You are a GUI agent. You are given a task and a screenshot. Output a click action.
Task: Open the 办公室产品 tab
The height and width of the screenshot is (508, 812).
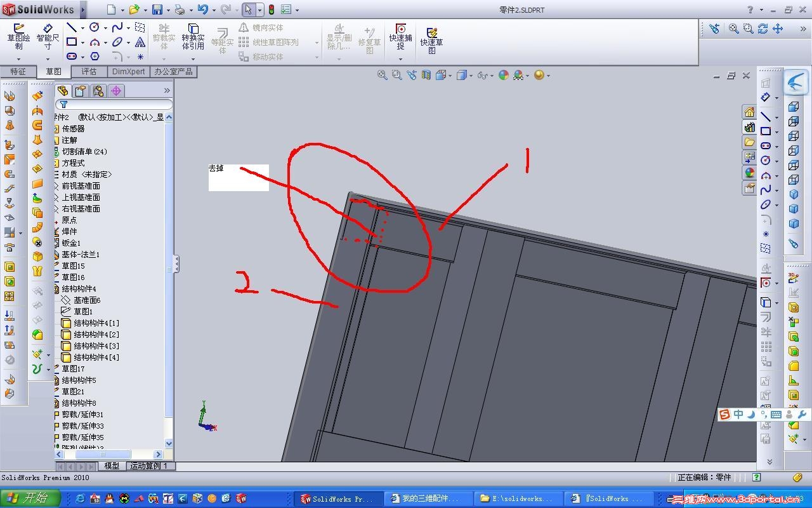pos(173,72)
